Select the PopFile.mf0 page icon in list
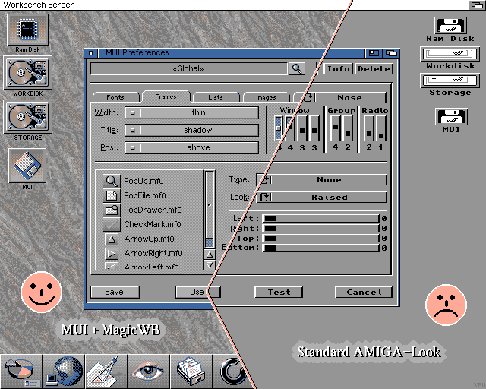Image resolution: width=486 pixels, height=389 pixels. pyautogui.click(x=111, y=195)
